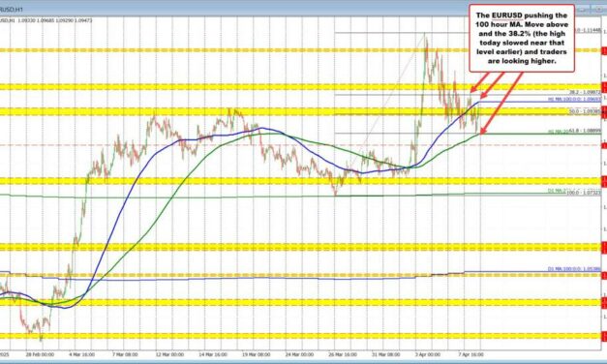Click the 7 Apr 16:00 time axis label
Viewport: 607px width, 364px height.
point(470,354)
